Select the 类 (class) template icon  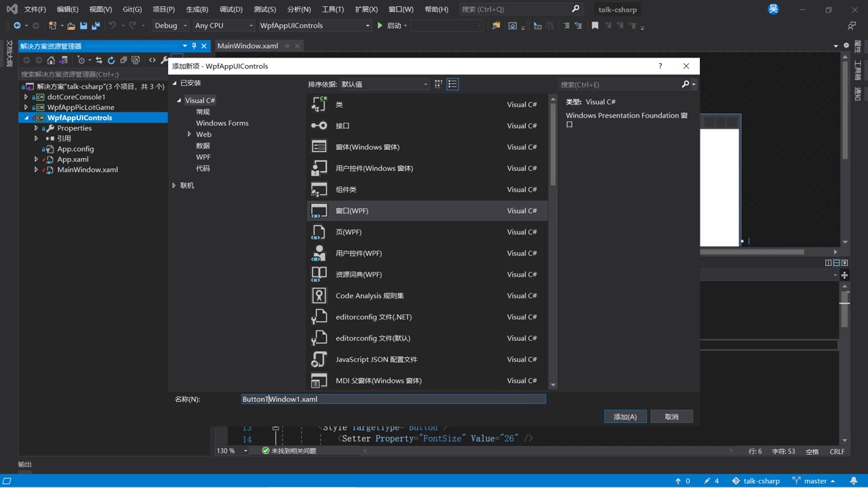tap(319, 104)
